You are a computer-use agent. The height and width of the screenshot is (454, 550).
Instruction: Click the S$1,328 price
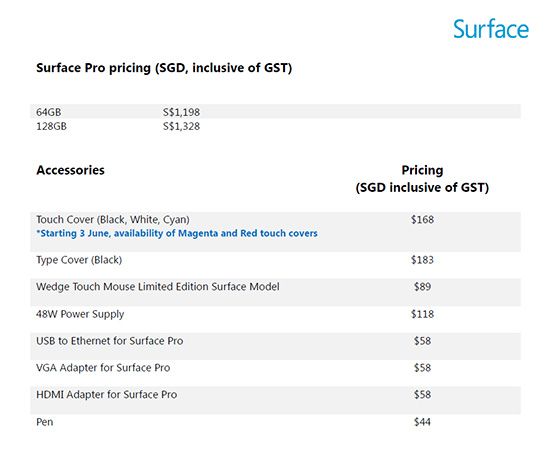[x=181, y=126]
